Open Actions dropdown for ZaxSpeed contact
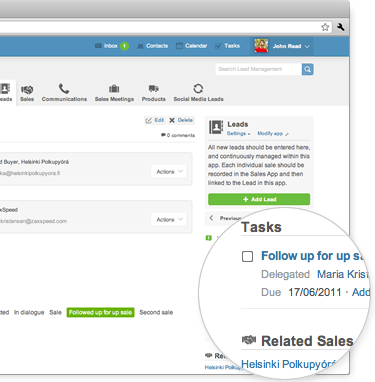Screen dimensions: 375x382 [x=169, y=220]
